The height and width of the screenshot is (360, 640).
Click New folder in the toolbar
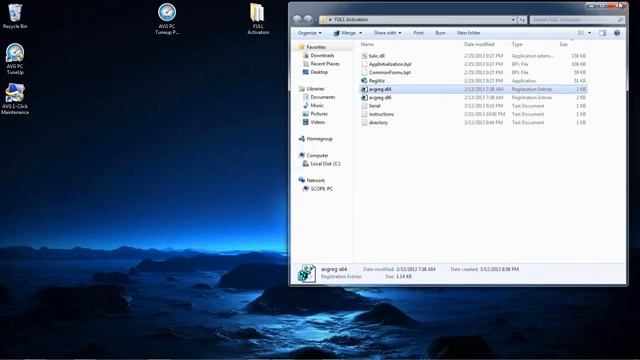pos(469,33)
